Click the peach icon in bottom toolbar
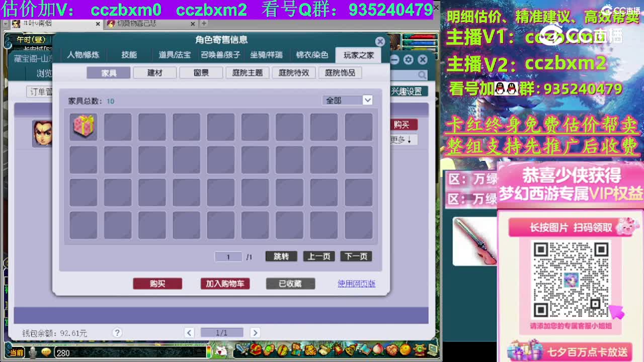Screen dimensions: 644x362 coord(378,349)
